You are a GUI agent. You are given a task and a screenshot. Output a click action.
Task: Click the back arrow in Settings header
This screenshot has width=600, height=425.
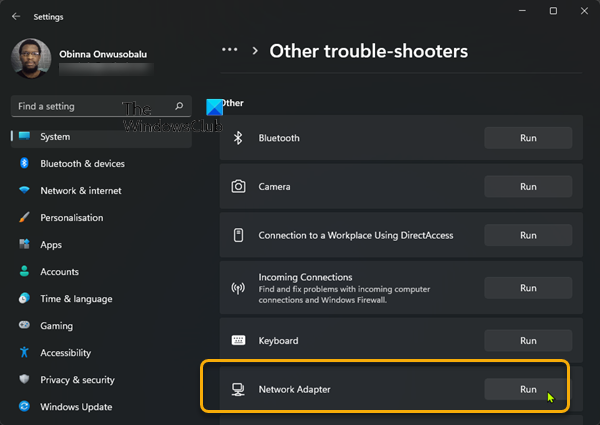click(x=15, y=16)
